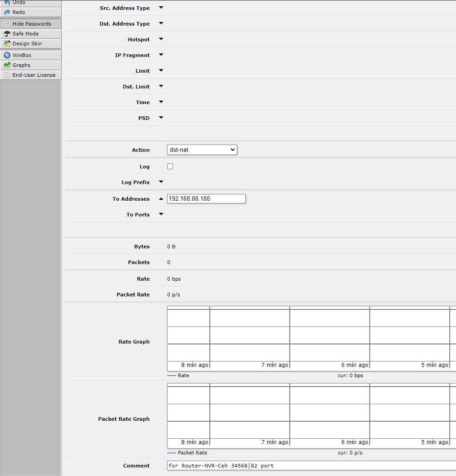Expand the To Ports option
Image resolution: width=456 pixels, height=476 pixels.
(x=161, y=214)
